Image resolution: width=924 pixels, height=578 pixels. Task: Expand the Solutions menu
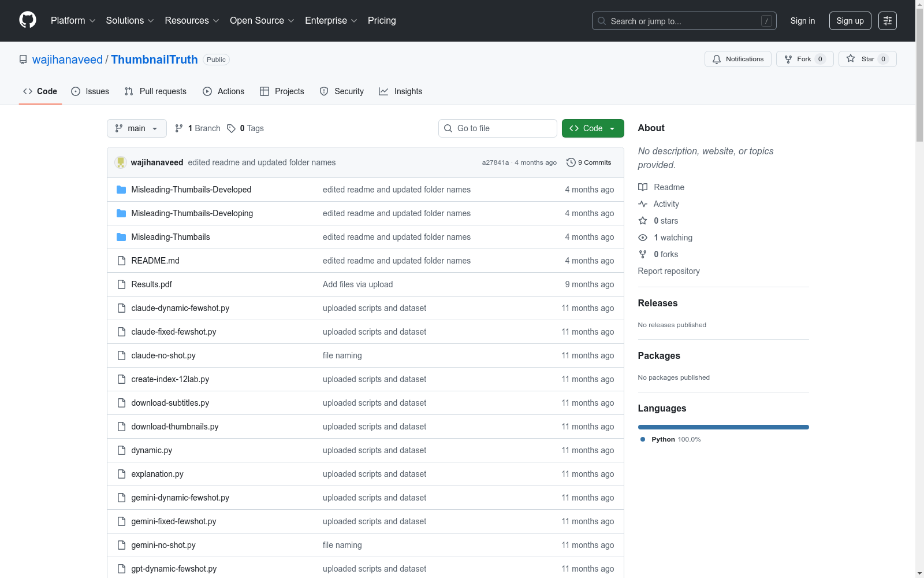tap(130, 20)
